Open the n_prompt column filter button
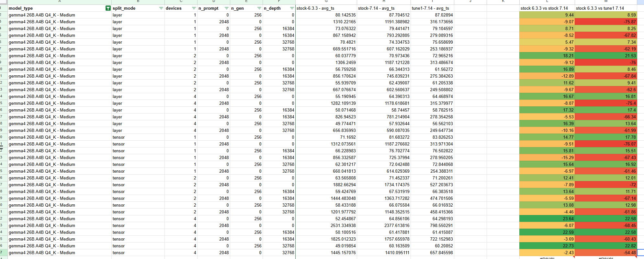This screenshot has height=259, width=644. coord(227,8)
